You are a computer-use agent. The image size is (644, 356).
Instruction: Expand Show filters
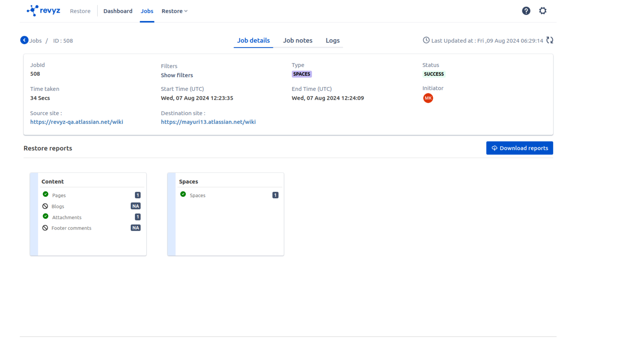(177, 75)
